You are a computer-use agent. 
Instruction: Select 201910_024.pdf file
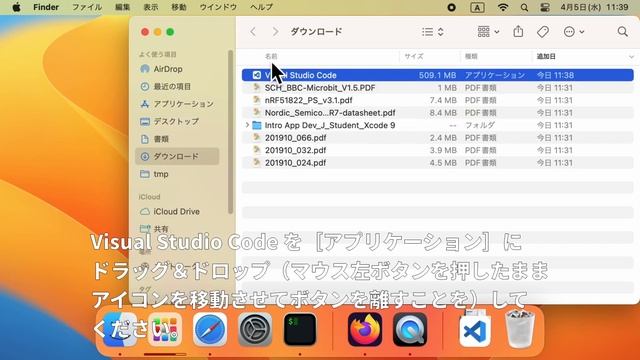(438, 163)
